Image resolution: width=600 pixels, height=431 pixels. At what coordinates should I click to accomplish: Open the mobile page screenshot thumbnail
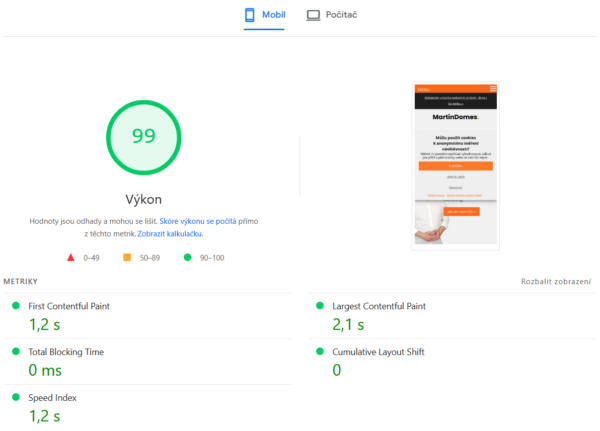(456, 166)
